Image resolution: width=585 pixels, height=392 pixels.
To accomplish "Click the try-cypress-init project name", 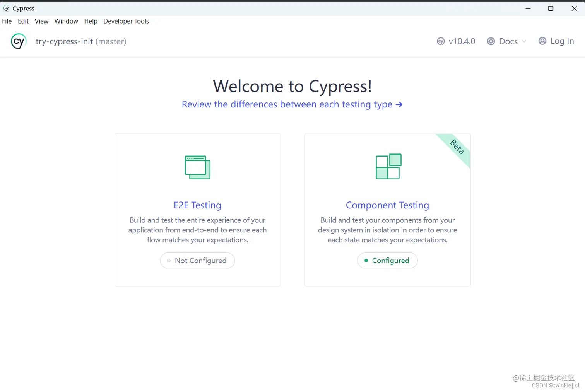I will click(x=64, y=41).
